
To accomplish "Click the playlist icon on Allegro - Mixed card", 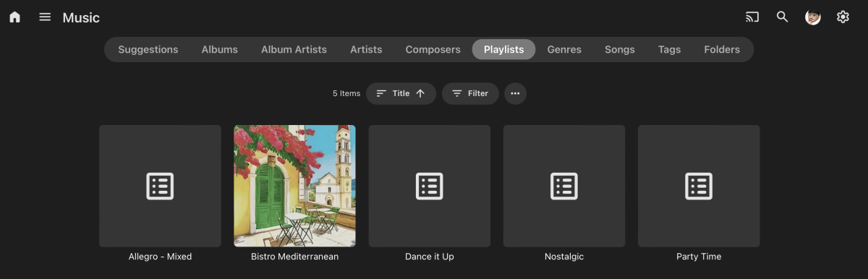I will pos(160,186).
